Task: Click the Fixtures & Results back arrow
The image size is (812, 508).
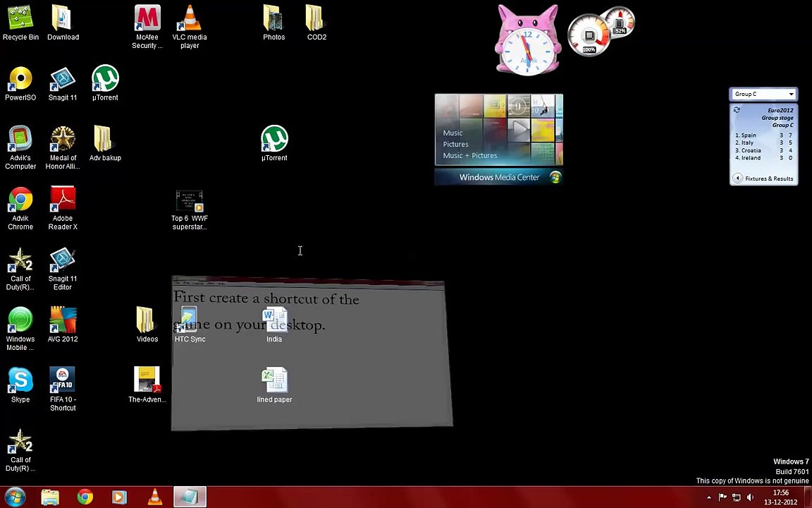Action: (x=737, y=179)
